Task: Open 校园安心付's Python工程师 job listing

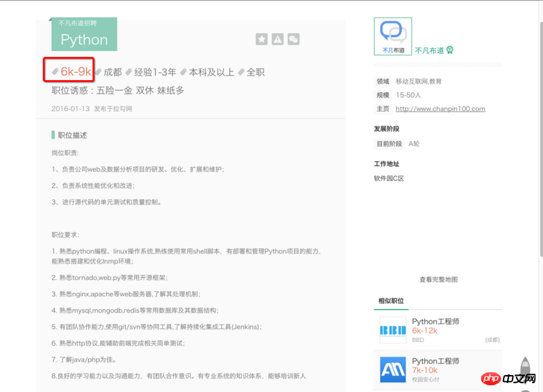Action: 435,361
